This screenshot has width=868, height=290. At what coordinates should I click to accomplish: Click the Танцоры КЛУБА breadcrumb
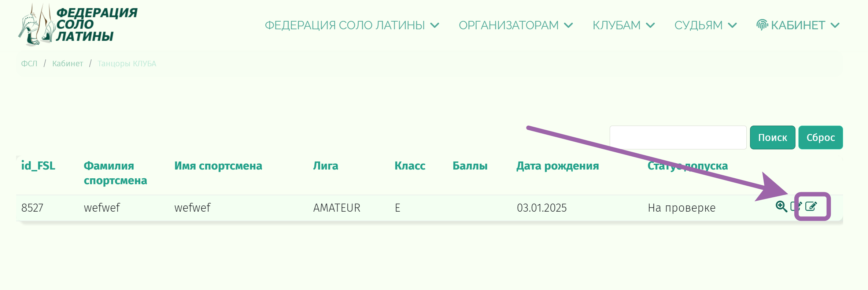coord(127,64)
